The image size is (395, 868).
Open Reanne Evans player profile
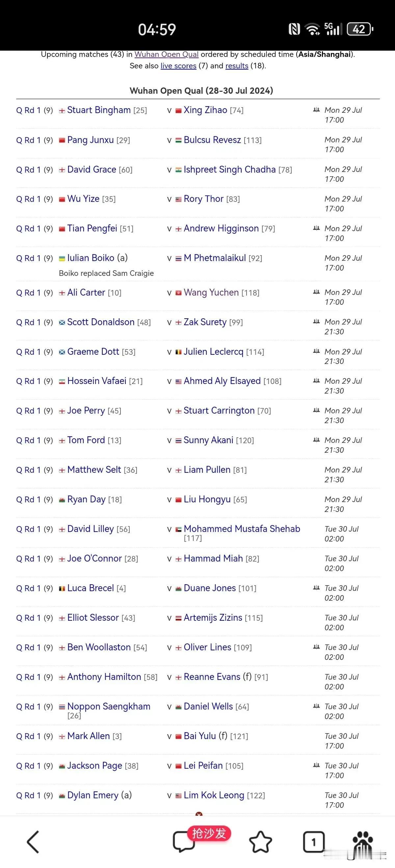[x=212, y=677]
